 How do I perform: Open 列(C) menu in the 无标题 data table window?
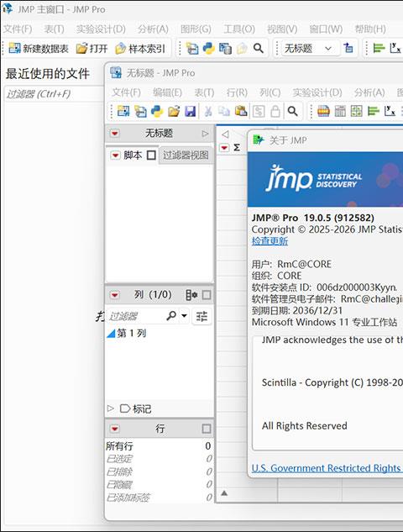[x=270, y=92]
